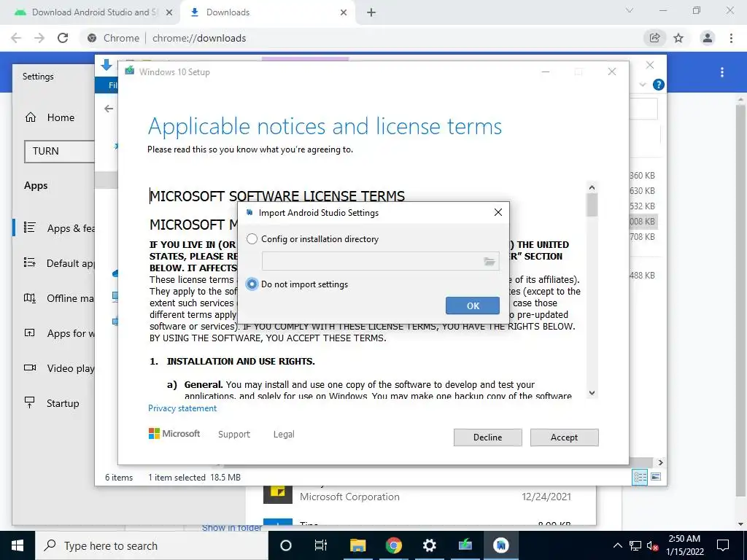Decline the Windows 10 license terms
The width and height of the screenshot is (747, 560).
[487, 437]
